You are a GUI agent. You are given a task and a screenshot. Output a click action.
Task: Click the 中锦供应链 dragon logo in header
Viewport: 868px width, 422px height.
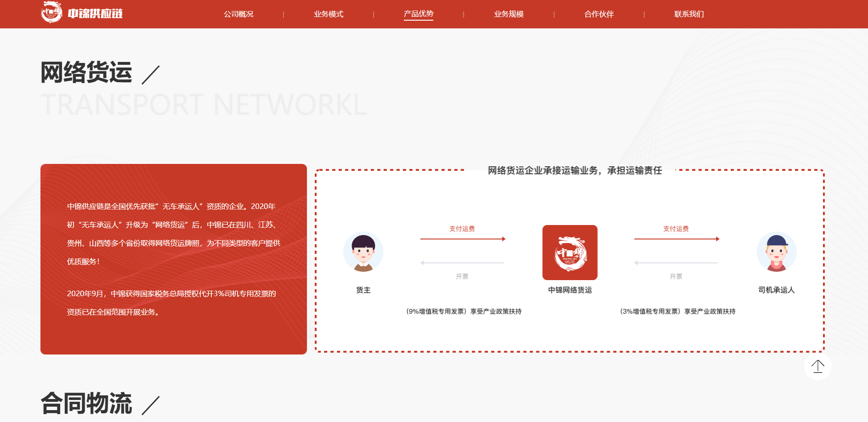coord(51,12)
